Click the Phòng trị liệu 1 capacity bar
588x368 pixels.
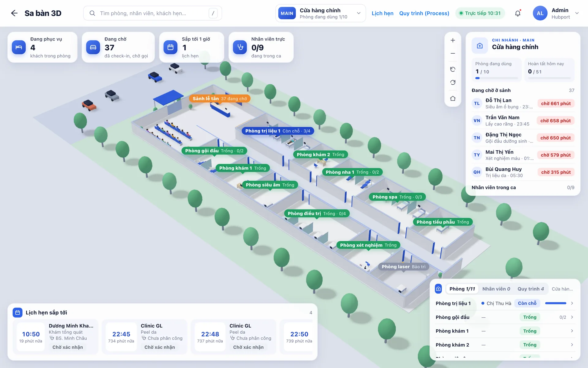tap(556, 303)
